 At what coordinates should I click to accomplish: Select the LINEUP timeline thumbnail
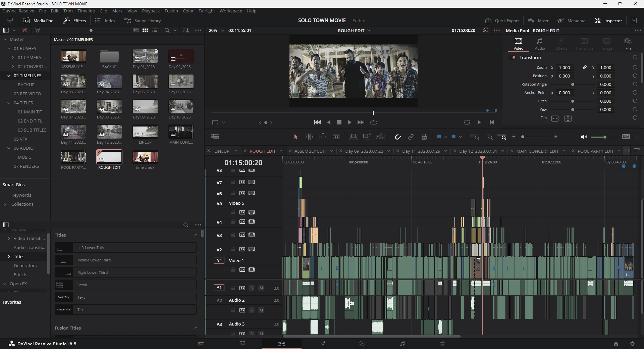[x=145, y=132]
